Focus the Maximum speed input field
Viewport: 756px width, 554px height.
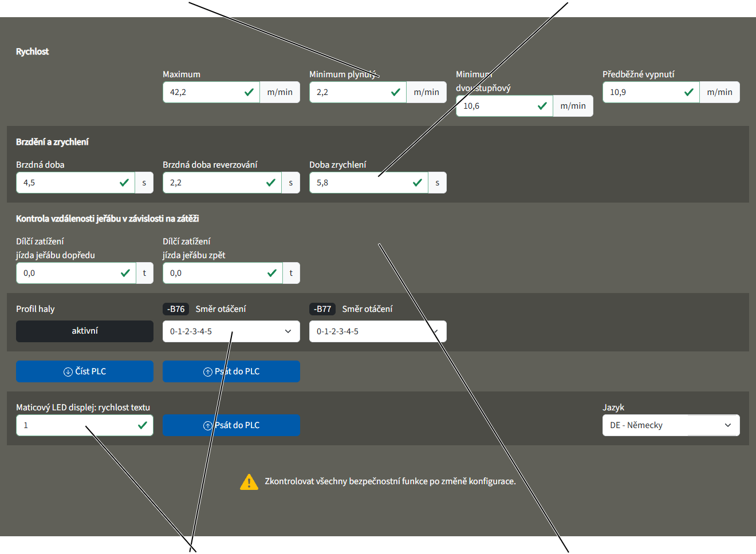coord(211,92)
